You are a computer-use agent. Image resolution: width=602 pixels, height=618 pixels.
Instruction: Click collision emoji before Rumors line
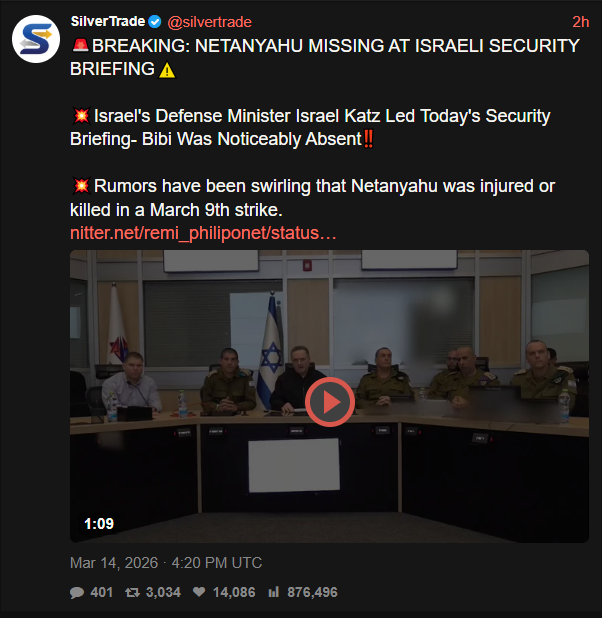[82, 186]
